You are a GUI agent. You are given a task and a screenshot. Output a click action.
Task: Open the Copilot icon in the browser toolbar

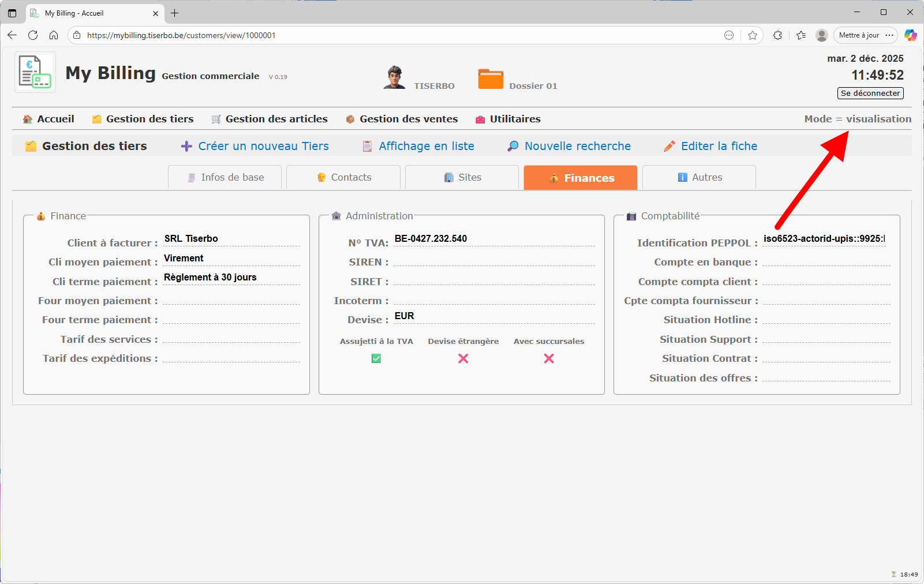(910, 35)
